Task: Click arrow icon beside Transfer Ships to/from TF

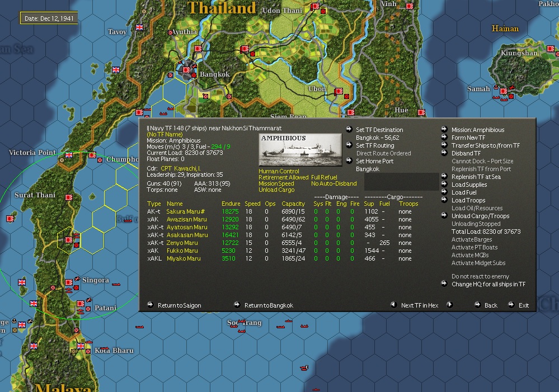Action: point(444,145)
